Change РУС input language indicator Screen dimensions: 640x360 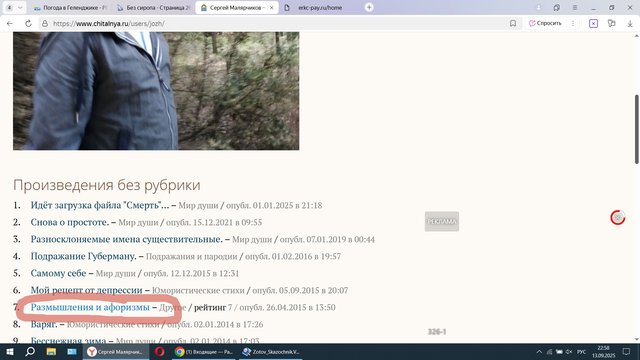click(582, 352)
